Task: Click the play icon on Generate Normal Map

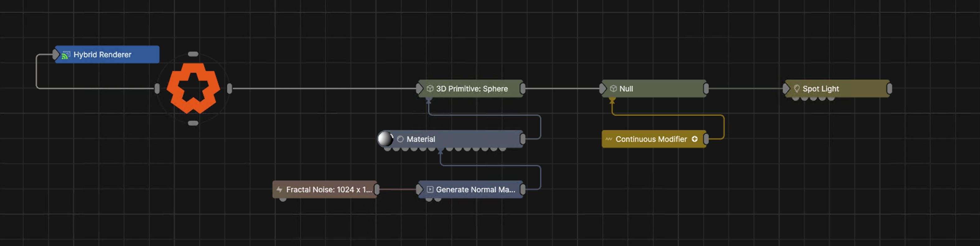Action: click(430, 190)
